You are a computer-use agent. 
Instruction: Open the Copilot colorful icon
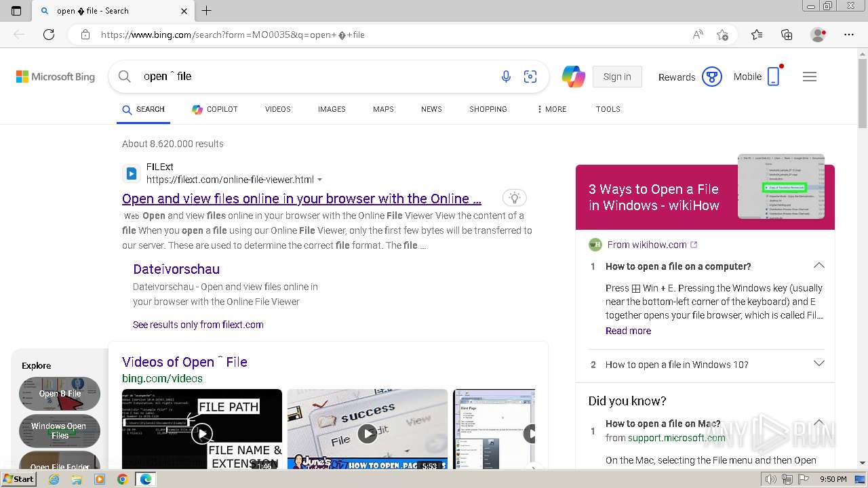[574, 77]
